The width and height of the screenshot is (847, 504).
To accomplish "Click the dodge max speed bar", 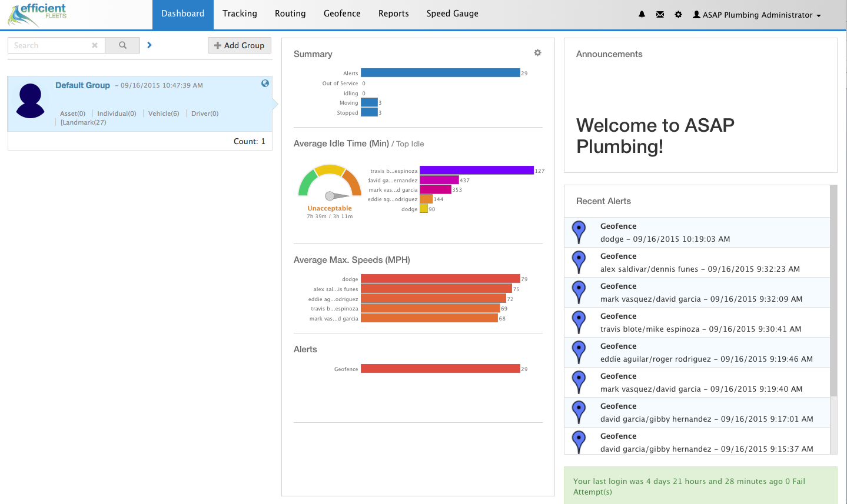I will (440, 279).
